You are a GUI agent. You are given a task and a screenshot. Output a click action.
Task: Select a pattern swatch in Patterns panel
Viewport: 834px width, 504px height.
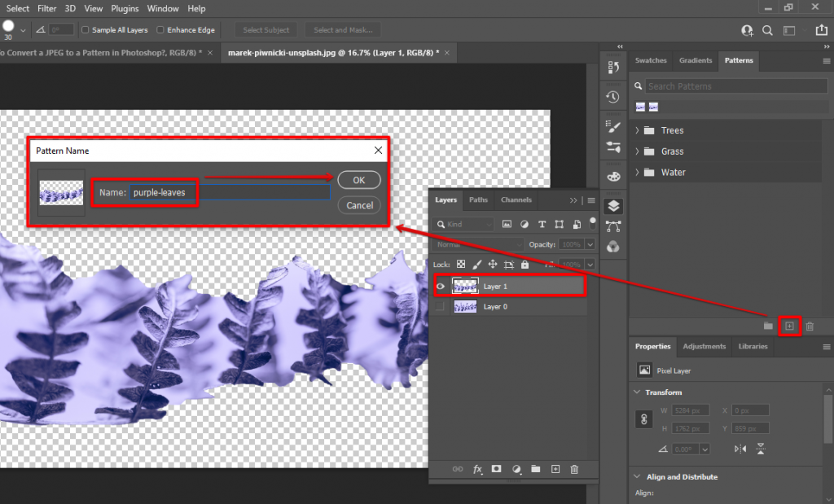(639, 107)
